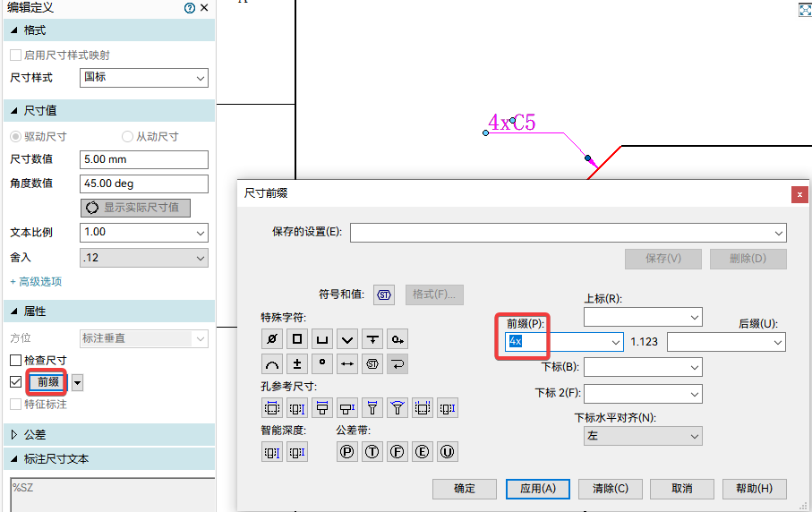This screenshot has height=512, width=812.
Task: Open the 下标 2(F) dropdown
Action: pos(643,394)
